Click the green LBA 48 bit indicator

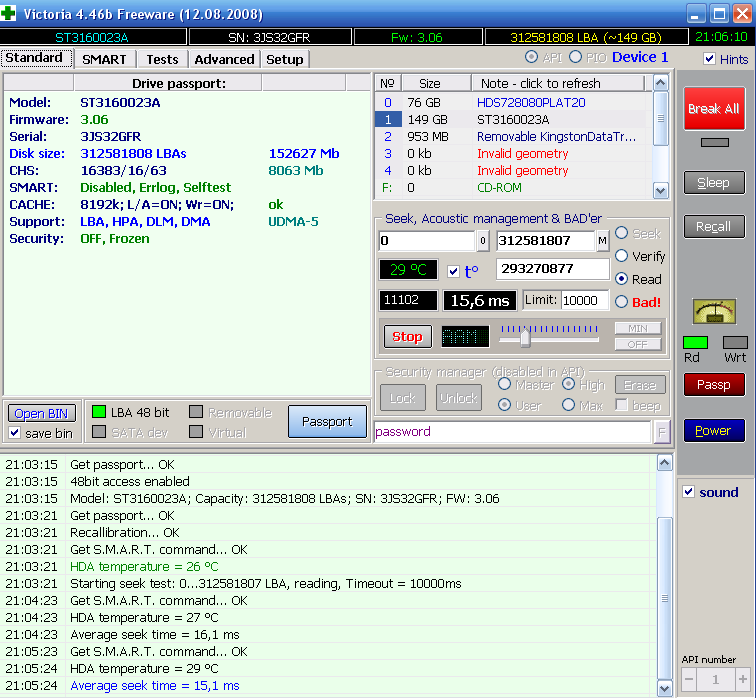tap(99, 412)
